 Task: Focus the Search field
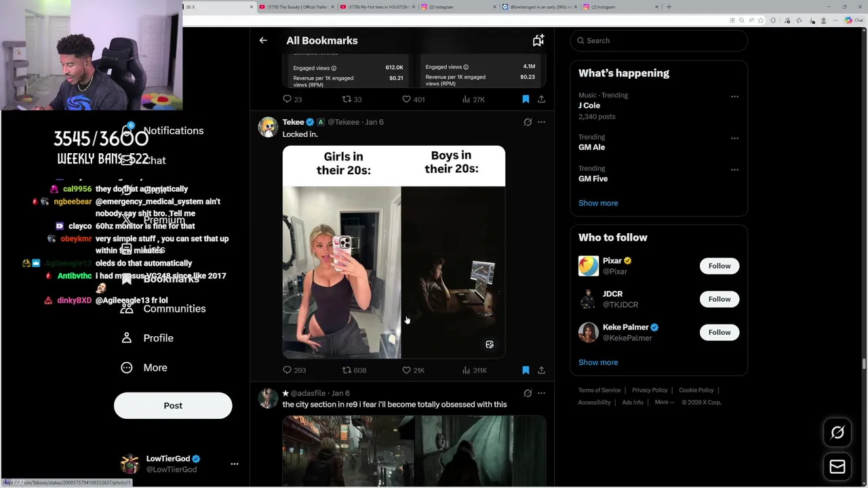[658, 41]
